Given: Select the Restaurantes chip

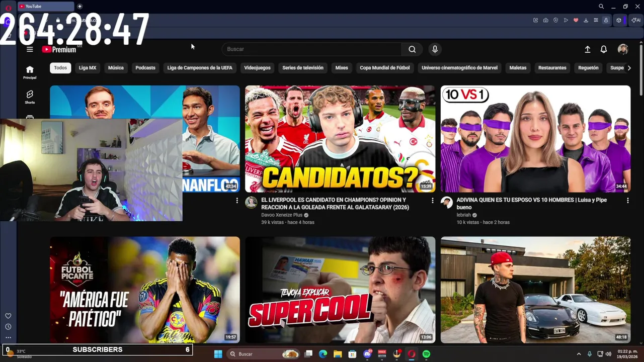Looking at the screenshot, I should click(552, 68).
